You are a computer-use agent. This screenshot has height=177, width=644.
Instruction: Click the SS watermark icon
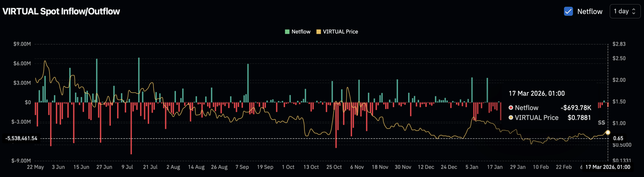[601, 123]
